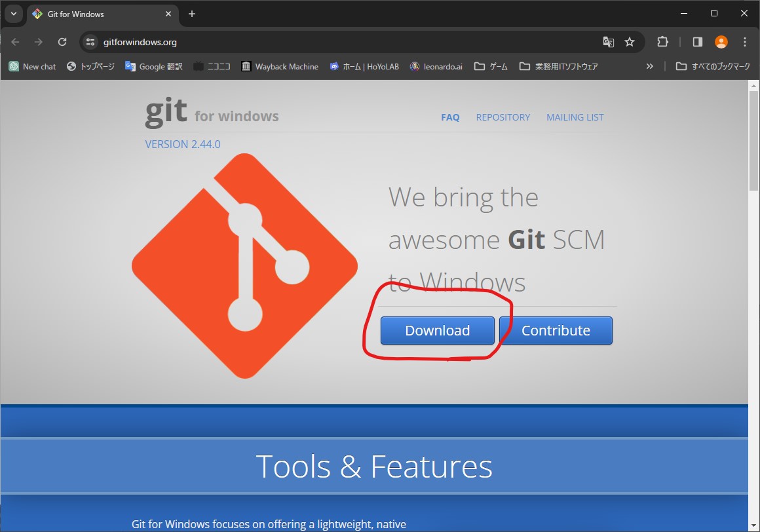Click the VERSION 2.44.0 link
This screenshot has height=532, width=760.
click(183, 144)
